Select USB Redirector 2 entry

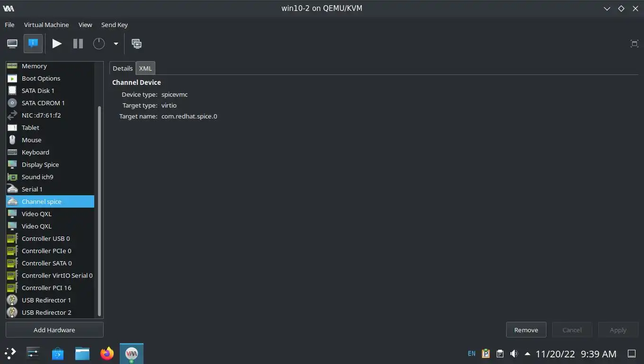point(50,312)
